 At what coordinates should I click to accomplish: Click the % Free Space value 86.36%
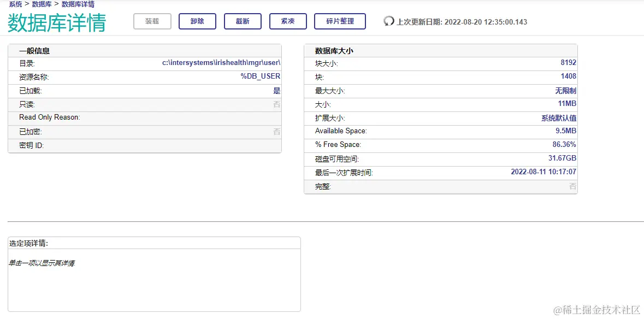click(564, 145)
